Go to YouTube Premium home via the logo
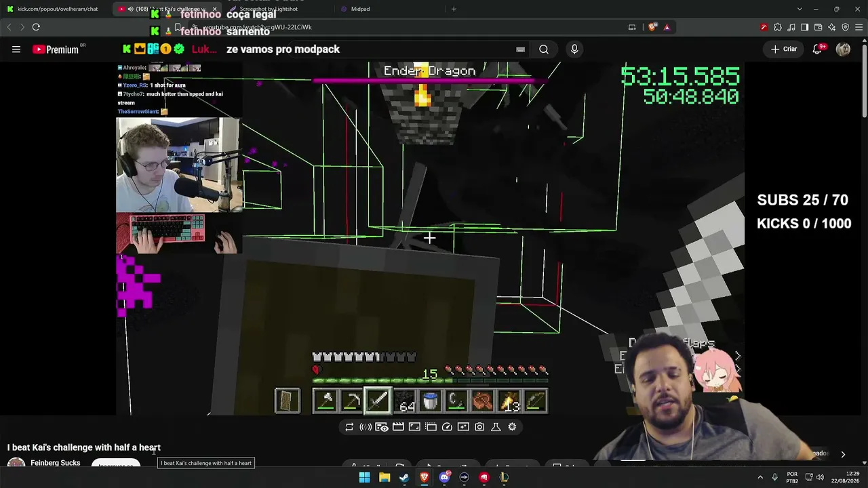Image resolution: width=868 pixels, height=488 pixels. 56,49
